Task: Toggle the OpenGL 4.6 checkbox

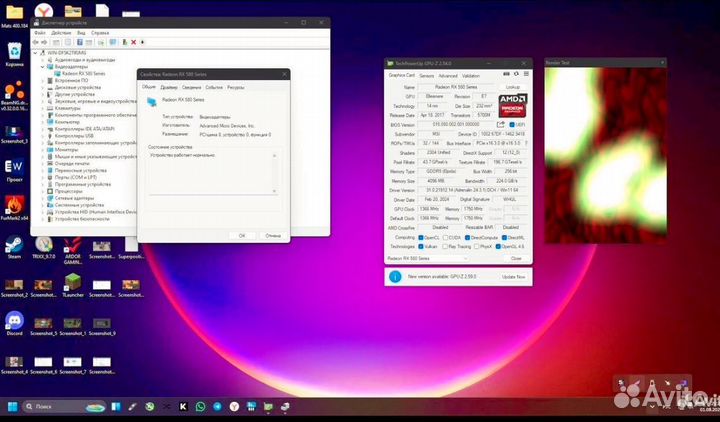Action: (498, 247)
